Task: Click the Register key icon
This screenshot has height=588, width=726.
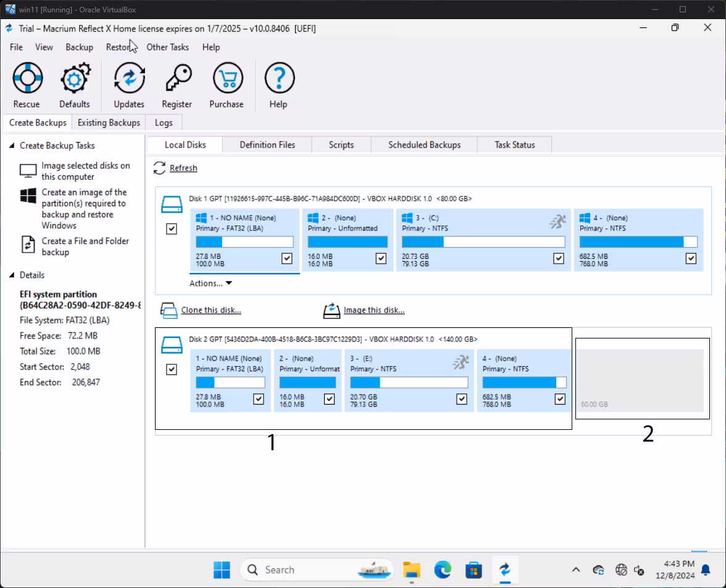Action: click(x=178, y=78)
